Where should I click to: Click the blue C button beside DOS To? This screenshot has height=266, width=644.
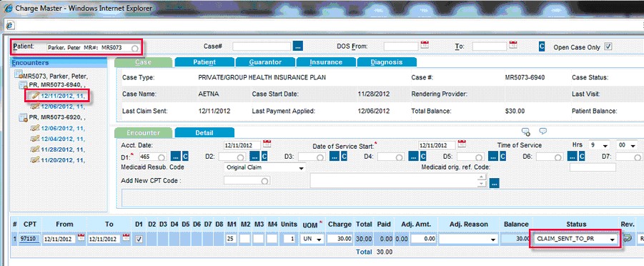pos(542,46)
